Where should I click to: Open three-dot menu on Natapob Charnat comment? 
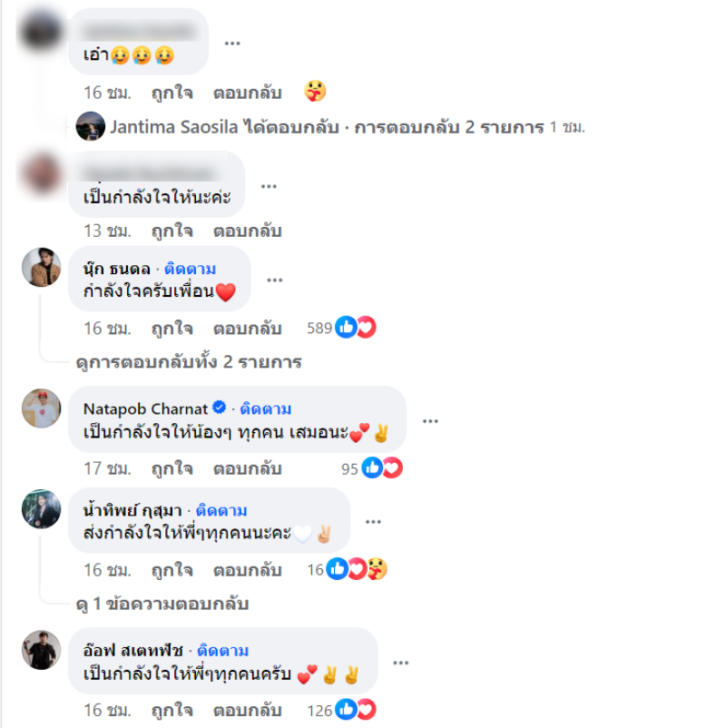coord(430,421)
